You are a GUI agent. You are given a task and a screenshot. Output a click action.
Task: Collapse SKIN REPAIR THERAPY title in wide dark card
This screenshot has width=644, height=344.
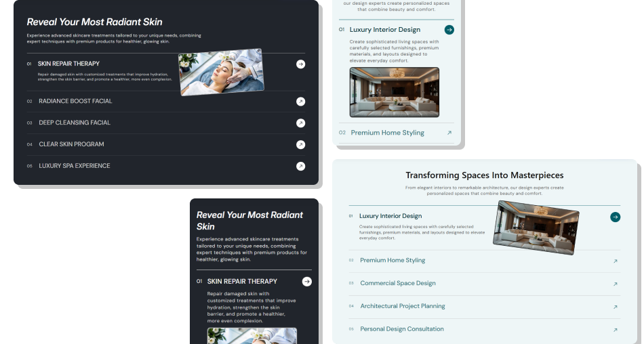point(68,64)
